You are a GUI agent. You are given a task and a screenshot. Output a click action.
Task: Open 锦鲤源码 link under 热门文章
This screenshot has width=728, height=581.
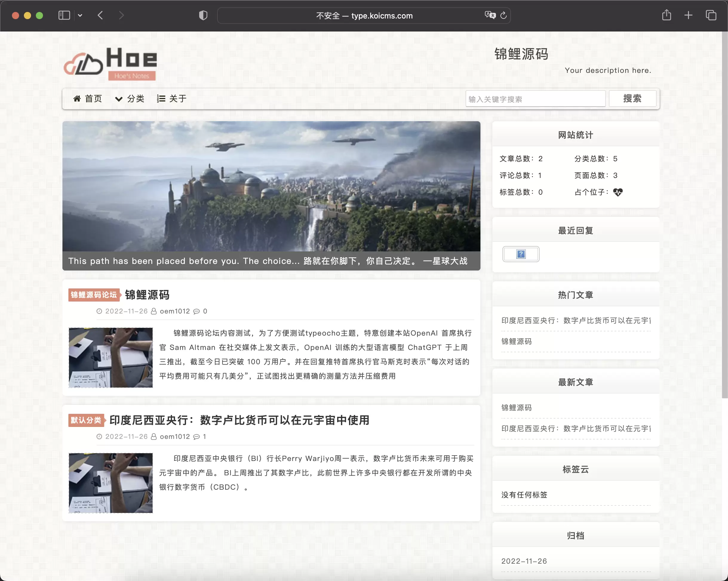517,341
